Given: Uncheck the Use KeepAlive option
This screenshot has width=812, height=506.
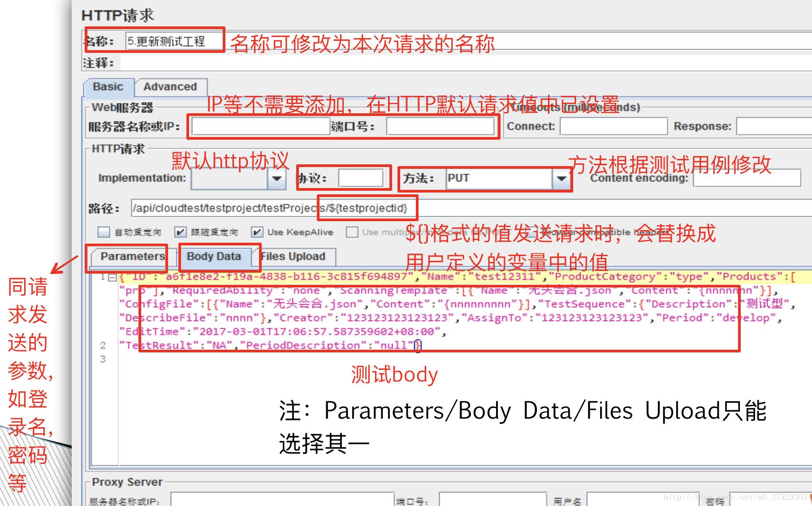Looking at the screenshot, I should point(257,232).
